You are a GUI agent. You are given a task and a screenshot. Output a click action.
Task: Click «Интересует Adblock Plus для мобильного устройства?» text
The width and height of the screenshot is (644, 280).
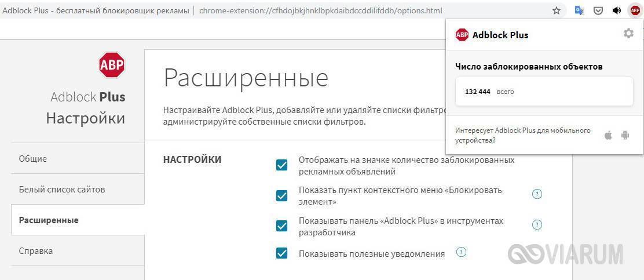[x=523, y=135]
